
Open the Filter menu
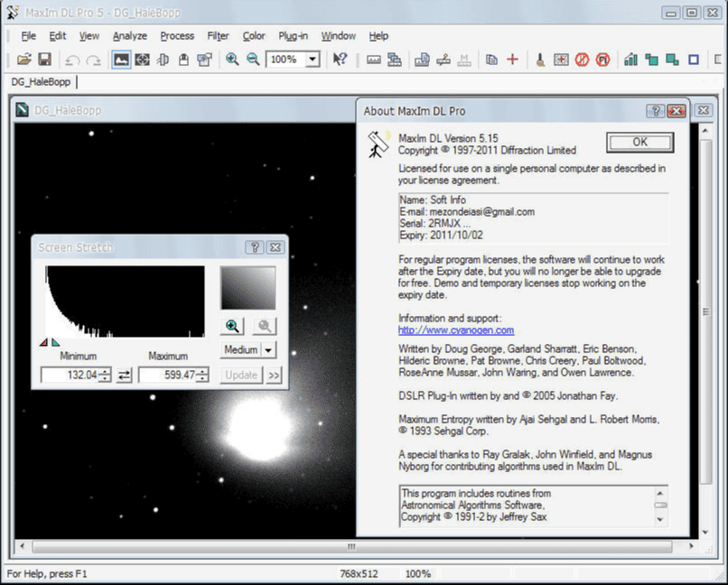[218, 36]
